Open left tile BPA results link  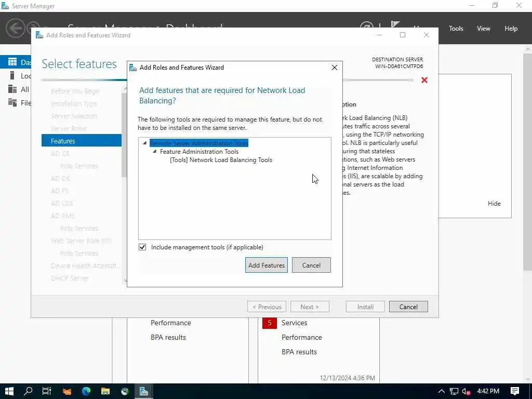(x=168, y=337)
